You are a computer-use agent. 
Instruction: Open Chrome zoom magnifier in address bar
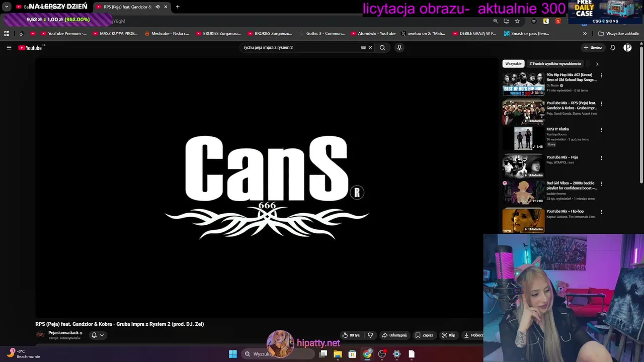[496, 21]
